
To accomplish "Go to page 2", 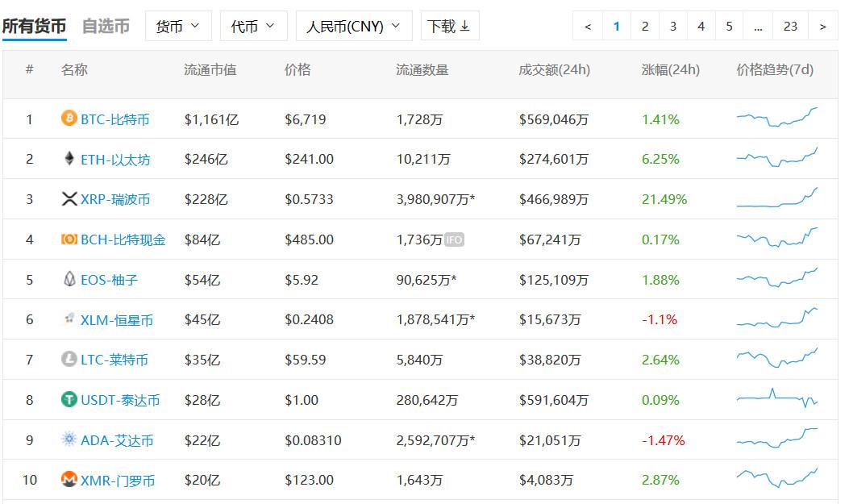I will [645, 26].
